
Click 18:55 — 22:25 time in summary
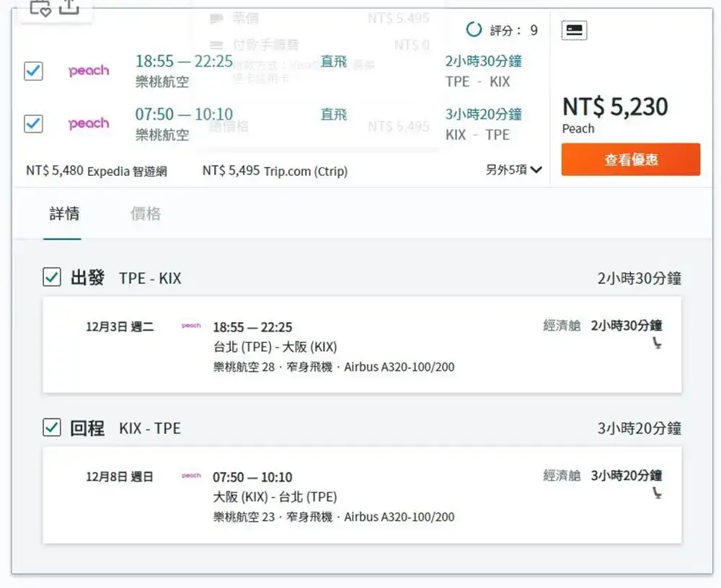184,61
